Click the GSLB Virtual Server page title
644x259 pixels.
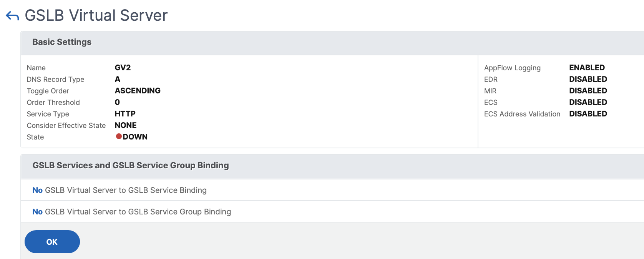point(96,15)
